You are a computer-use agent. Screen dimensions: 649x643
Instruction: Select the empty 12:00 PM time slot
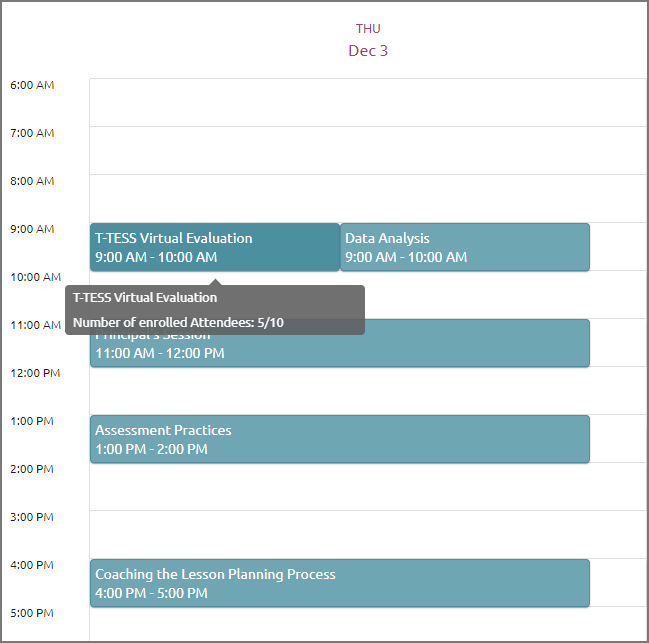coord(368,391)
